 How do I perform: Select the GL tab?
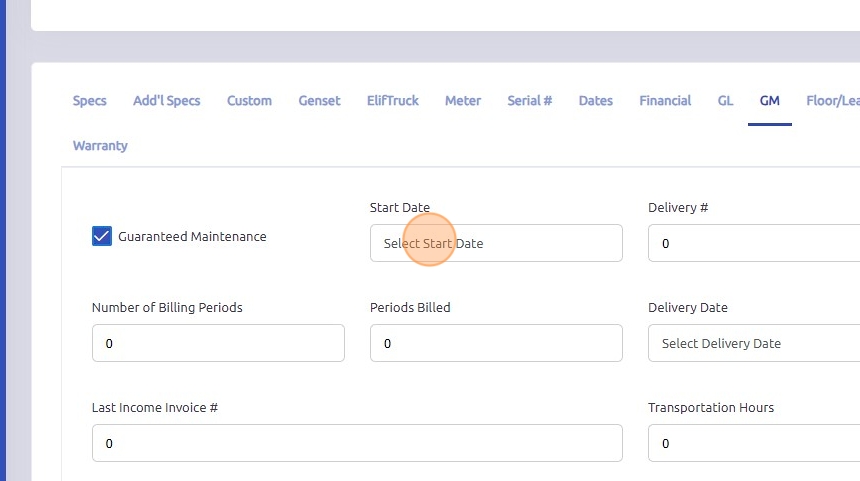pos(726,101)
